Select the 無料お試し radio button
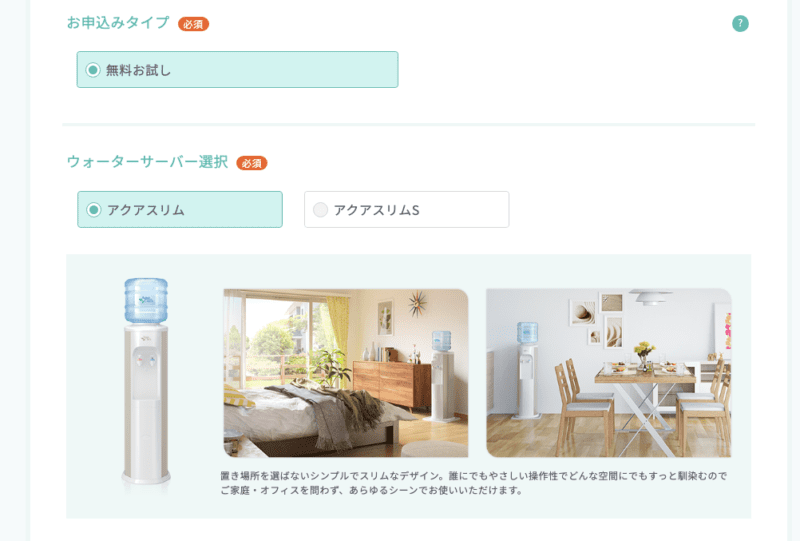The width and height of the screenshot is (800, 541). (93, 70)
